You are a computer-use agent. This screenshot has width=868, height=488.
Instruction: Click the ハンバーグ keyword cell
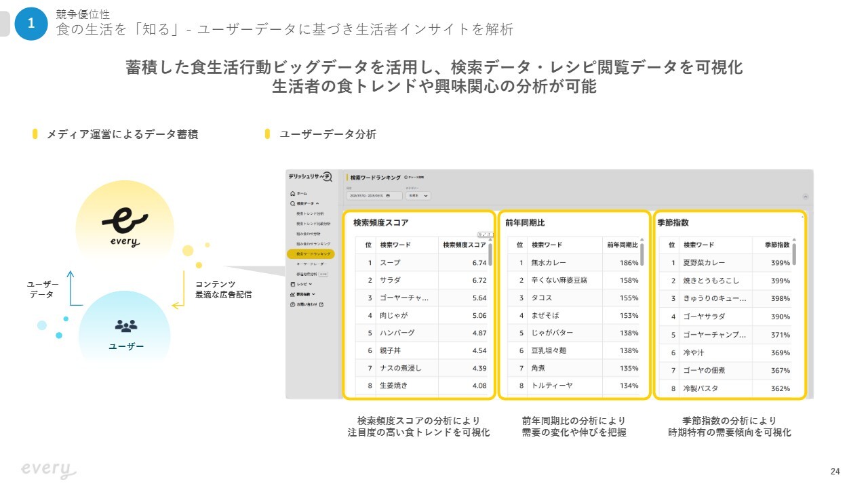[397, 333]
